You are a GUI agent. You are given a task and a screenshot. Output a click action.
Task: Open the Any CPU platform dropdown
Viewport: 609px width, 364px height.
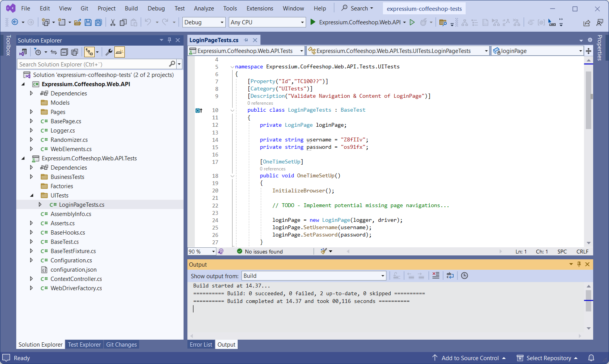pos(267,22)
